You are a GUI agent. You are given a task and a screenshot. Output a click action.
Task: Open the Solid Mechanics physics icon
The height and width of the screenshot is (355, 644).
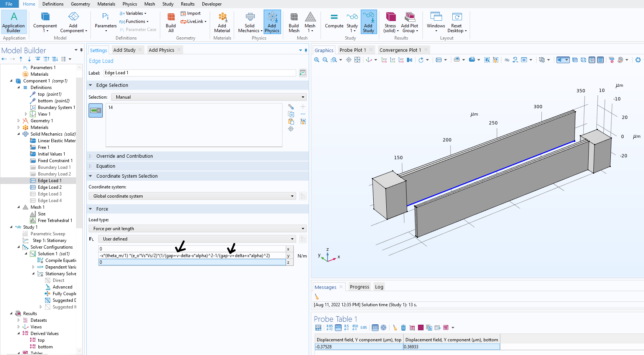point(250,22)
